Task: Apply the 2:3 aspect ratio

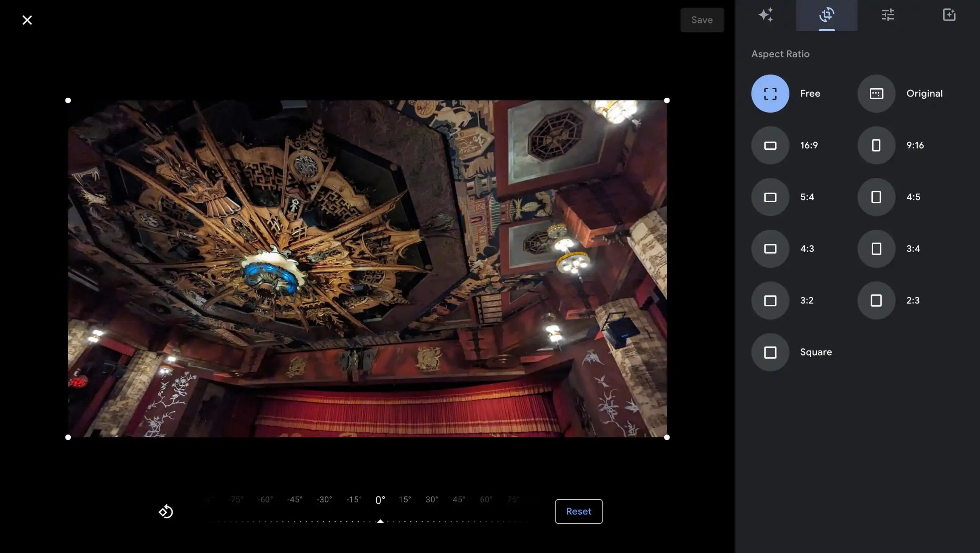Action: coord(876,301)
